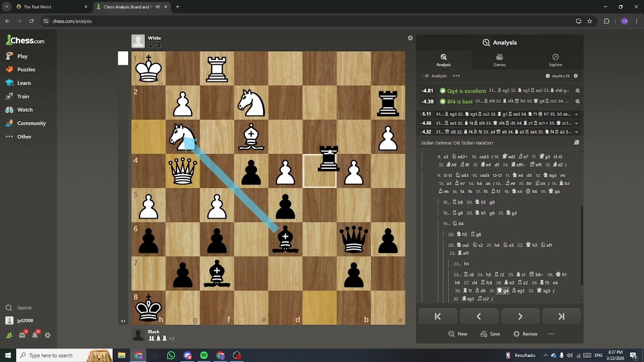Open File Explorer from the taskbar
The image size is (644, 362).
(122, 355)
